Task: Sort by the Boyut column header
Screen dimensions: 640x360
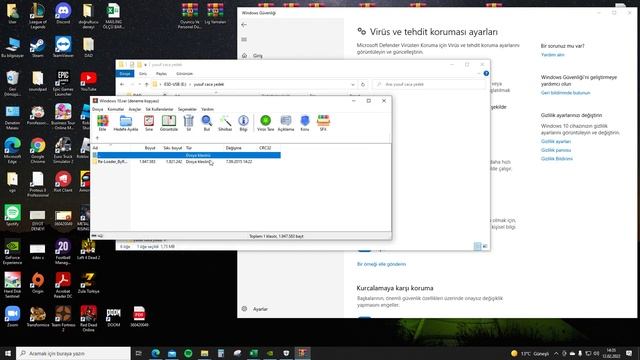Action: coord(150,148)
